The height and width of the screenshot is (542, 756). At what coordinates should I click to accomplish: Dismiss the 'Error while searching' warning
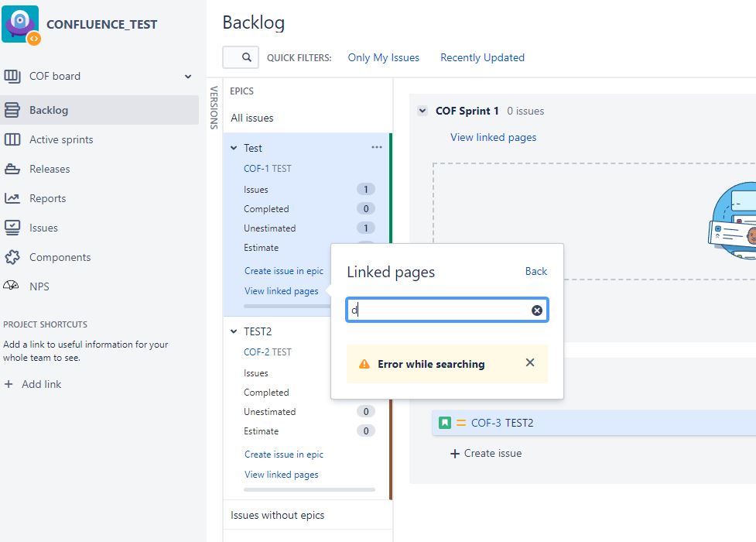[x=529, y=362]
